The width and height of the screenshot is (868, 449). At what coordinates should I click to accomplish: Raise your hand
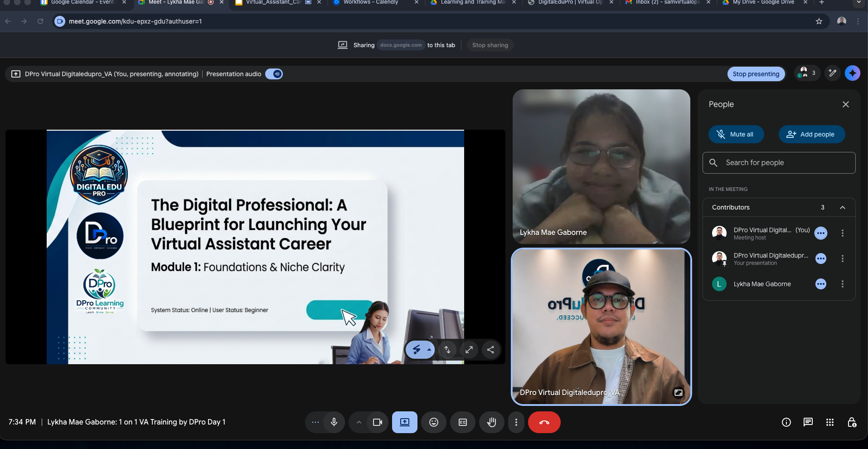pos(492,422)
